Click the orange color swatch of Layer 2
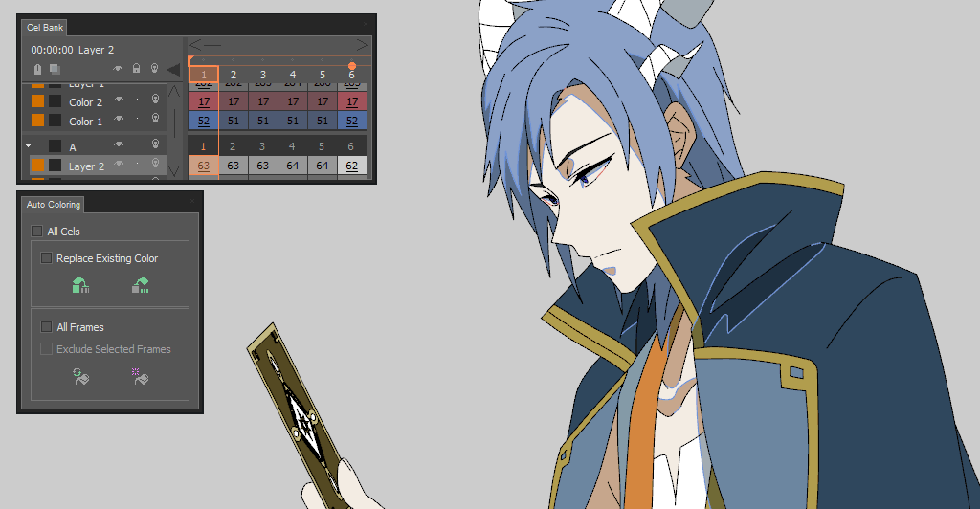This screenshot has width=980, height=509. [37, 165]
